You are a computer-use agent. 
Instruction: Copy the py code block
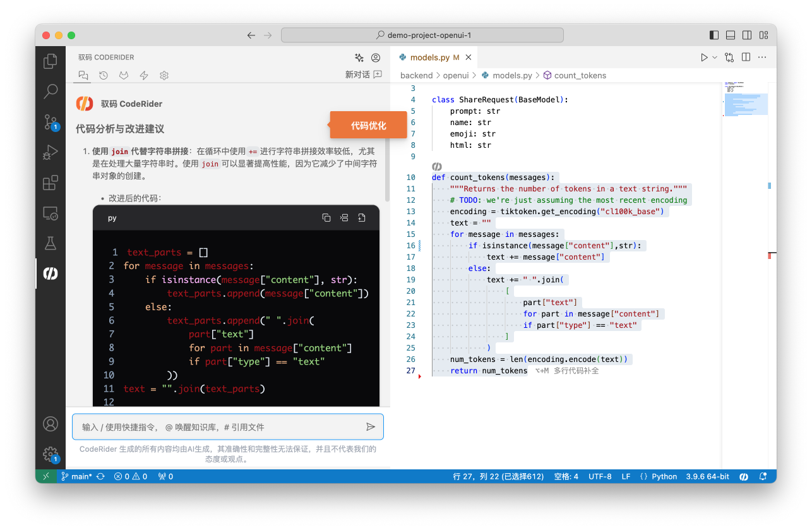tap(326, 218)
